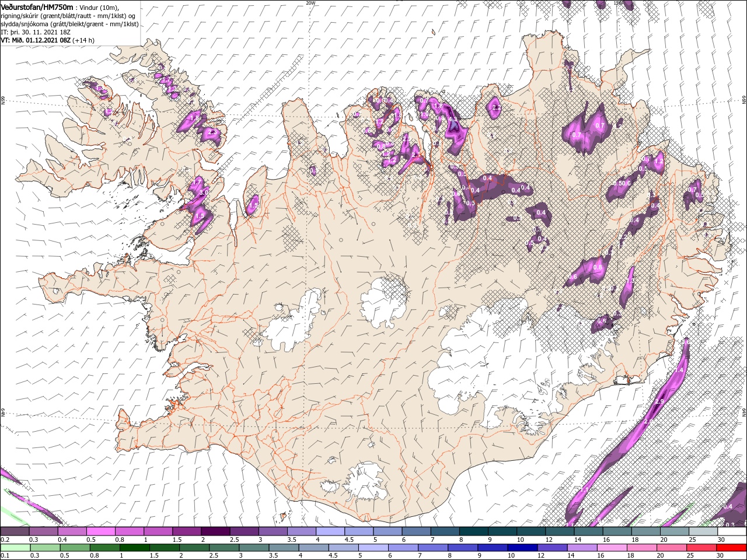Click lower legend swatch between 0.1 and 0.3

click(x=16, y=548)
